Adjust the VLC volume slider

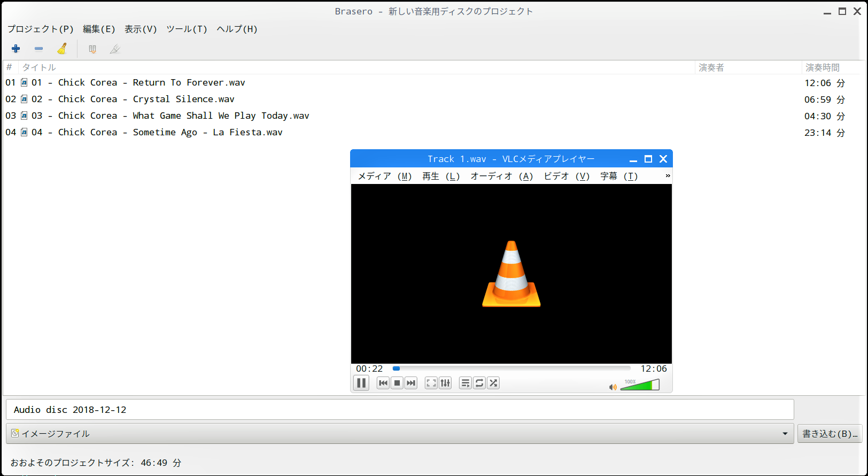(x=640, y=385)
